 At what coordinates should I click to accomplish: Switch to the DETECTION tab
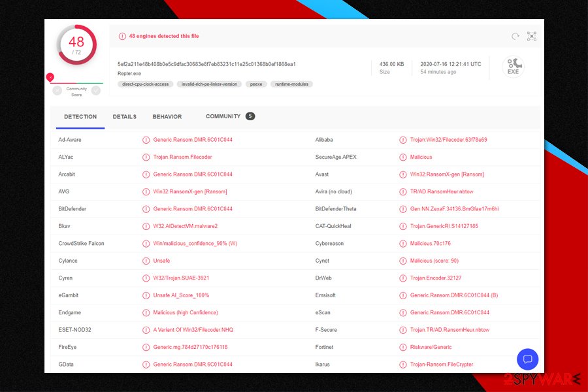[x=80, y=117]
